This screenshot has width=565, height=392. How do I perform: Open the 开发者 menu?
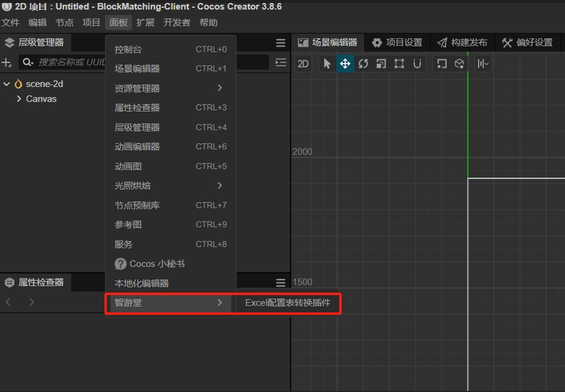[x=177, y=23]
